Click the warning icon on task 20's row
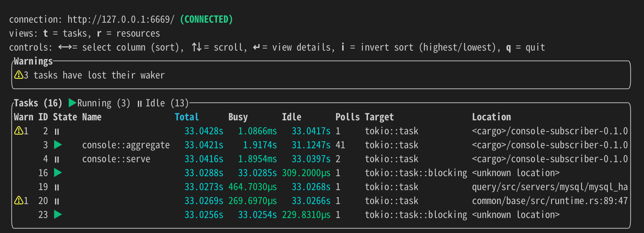The image size is (644, 233). tap(18, 201)
